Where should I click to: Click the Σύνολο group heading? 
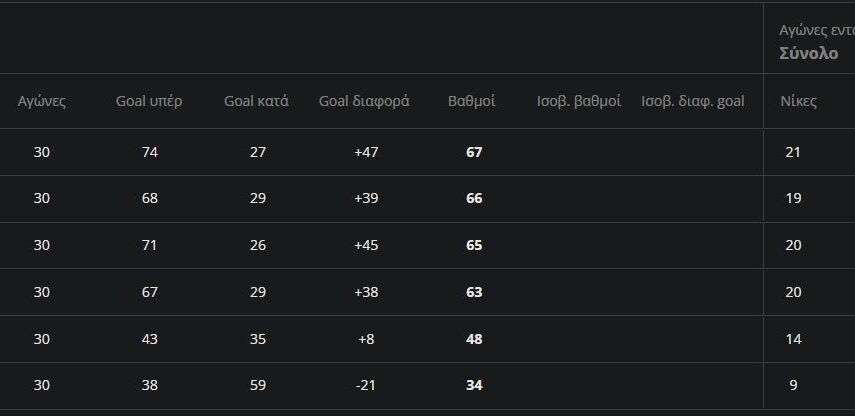808,53
